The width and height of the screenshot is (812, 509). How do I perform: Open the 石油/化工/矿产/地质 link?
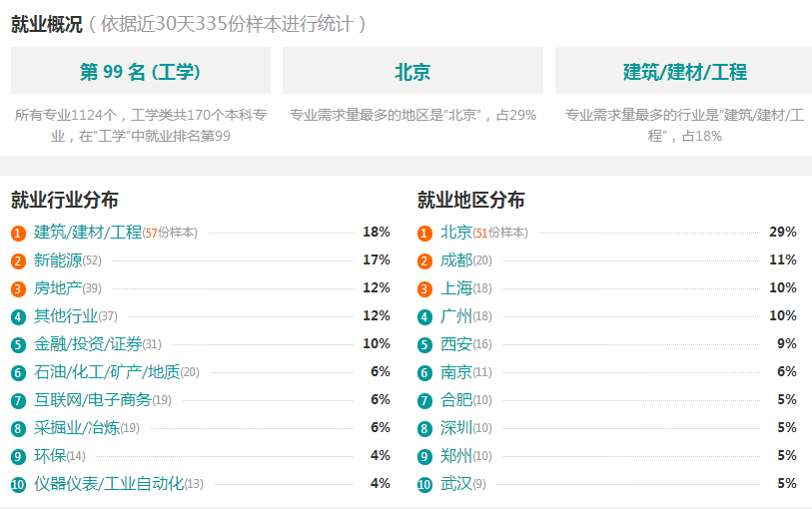point(107,371)
